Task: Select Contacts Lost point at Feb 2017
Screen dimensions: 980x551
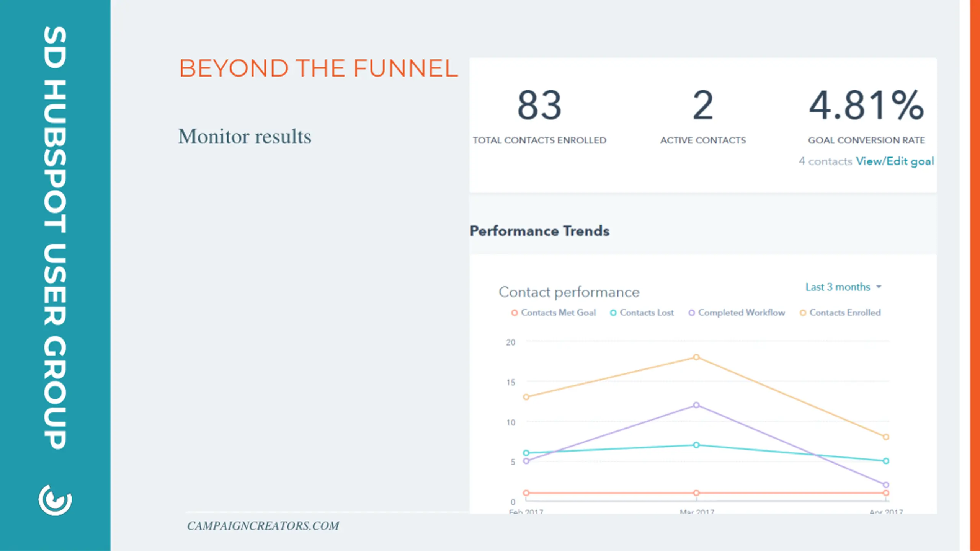Action: pyautogui.click(x=526, y=453)
